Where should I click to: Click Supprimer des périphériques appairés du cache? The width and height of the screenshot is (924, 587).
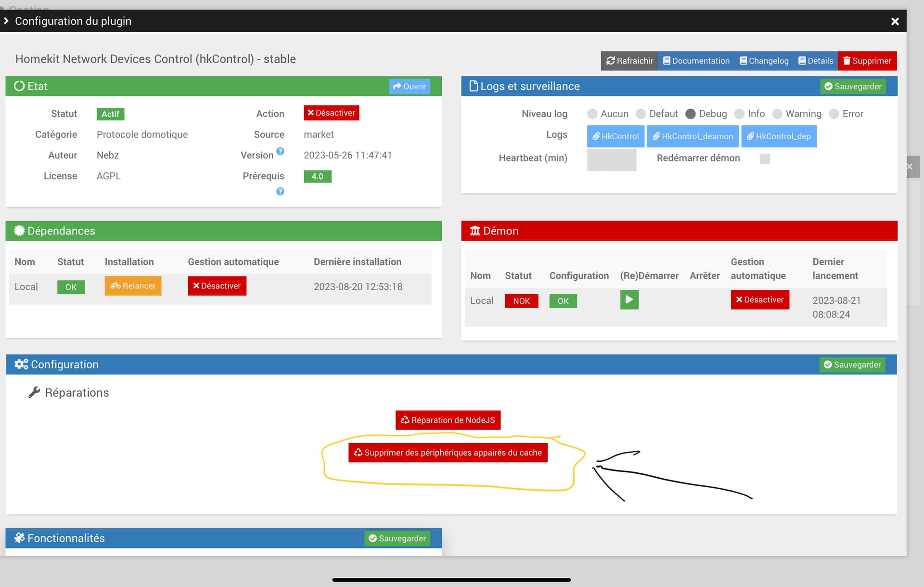[x=448, y=453]
